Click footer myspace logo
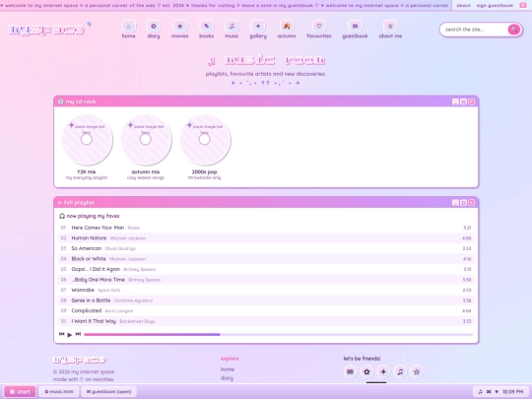The width and height of the screenshot is (532, 399). (80, 360)
